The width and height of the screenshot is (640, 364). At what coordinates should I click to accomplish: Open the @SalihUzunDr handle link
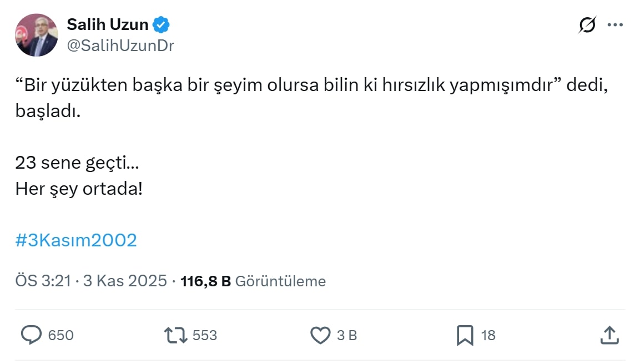[120, 46]
